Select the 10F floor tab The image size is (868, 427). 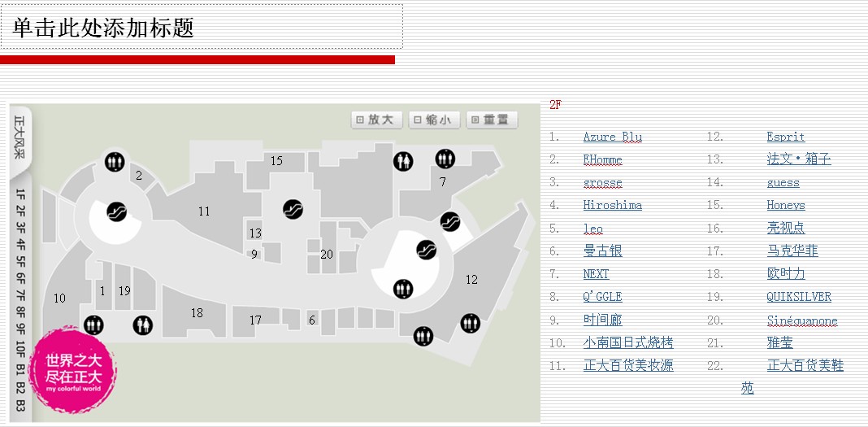(20, 349)
